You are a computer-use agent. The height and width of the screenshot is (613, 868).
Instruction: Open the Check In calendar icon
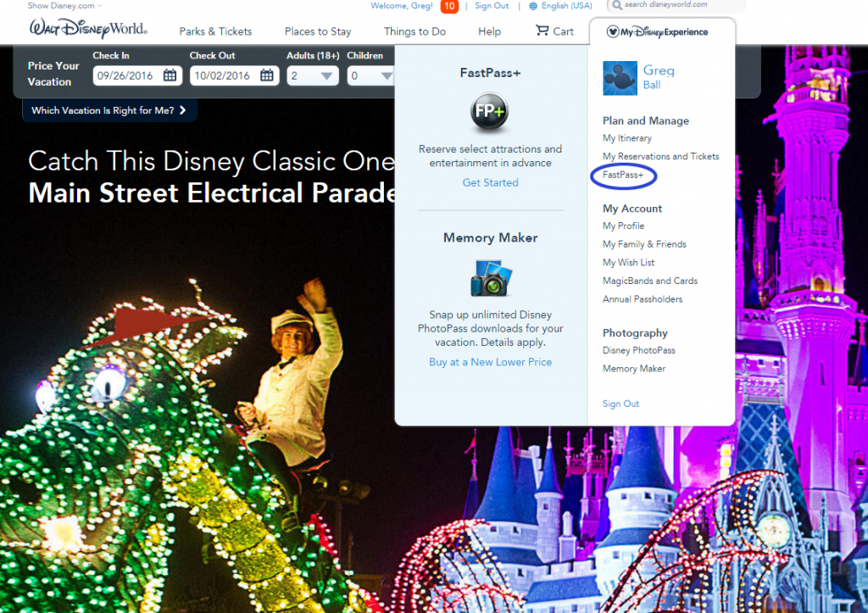(x=170, y=75)
